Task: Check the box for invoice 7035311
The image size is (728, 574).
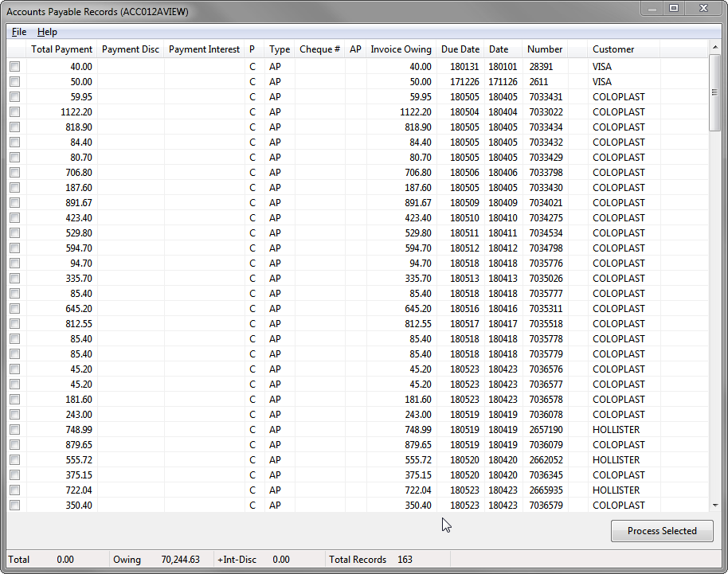Action: [15, 309]
